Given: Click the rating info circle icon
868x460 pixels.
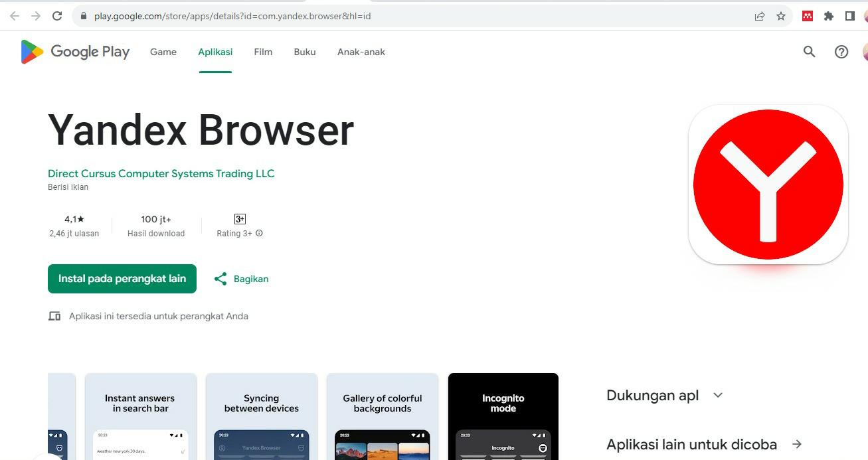Looking at the screenshot, I should click(x=259, y=233).
